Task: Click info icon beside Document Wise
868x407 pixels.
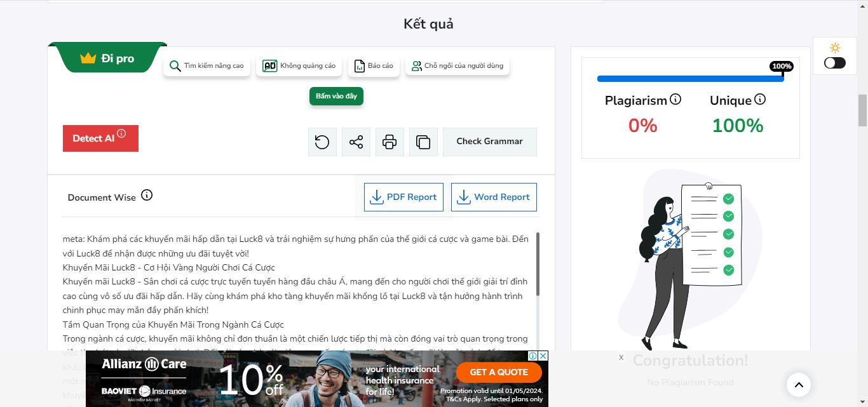Action: (147, 195)
